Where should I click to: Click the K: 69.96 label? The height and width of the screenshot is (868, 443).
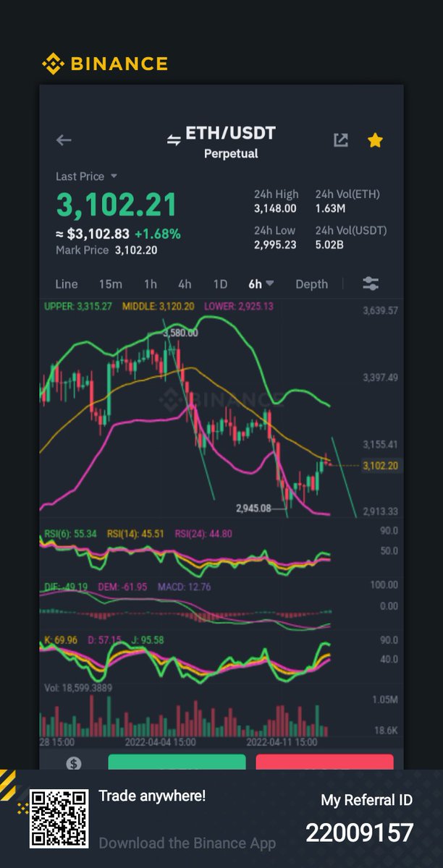click(62, 640)
